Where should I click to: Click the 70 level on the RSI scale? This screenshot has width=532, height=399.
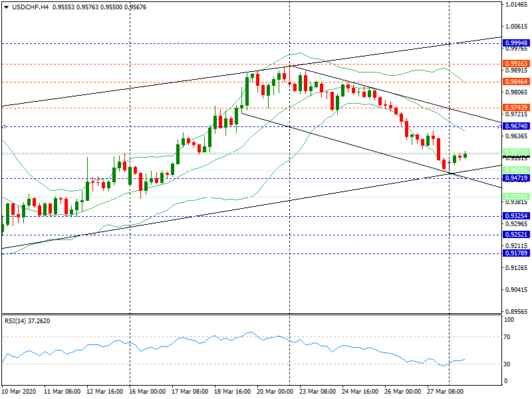[509, 337]
